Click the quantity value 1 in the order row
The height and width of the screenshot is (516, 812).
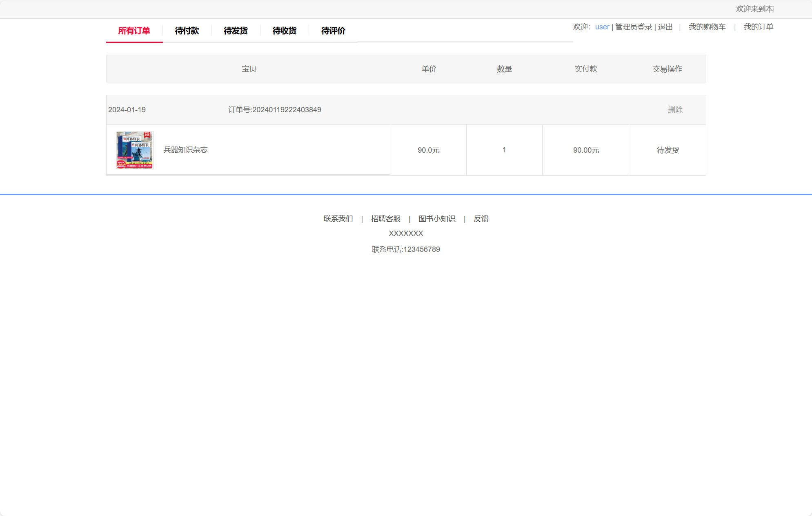coord(504,150)
